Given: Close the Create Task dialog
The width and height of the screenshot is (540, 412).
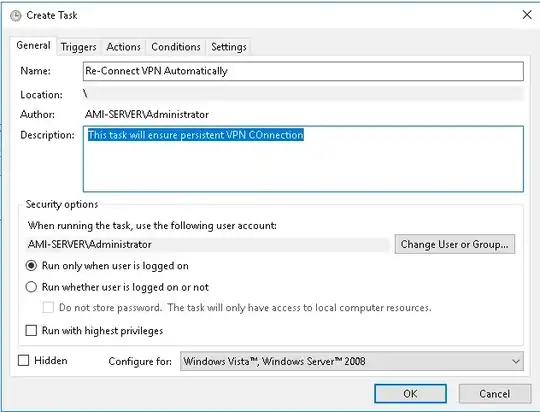Looking at the screenshot, I should click(x=527, y=15).
